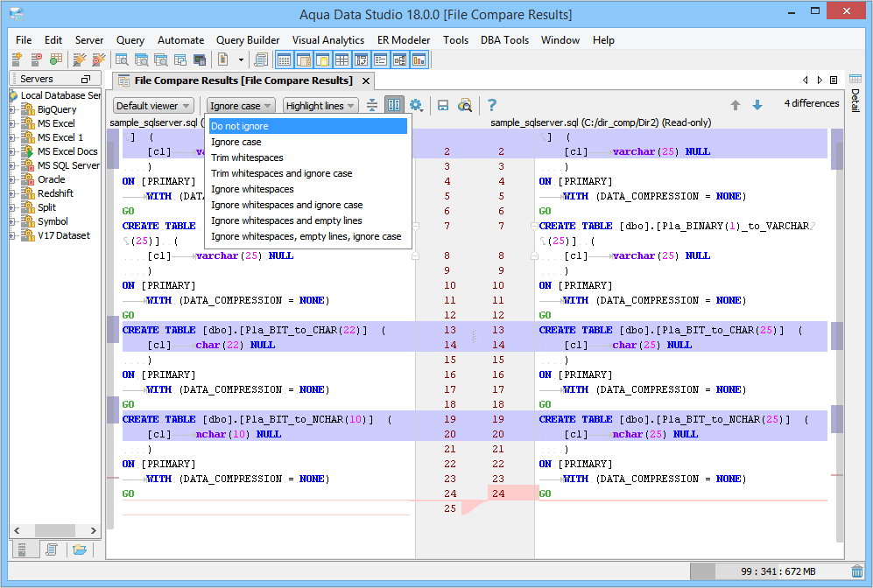Select 'Do not ignore' option
The image size is (873, 588).
tap(240, 126)
